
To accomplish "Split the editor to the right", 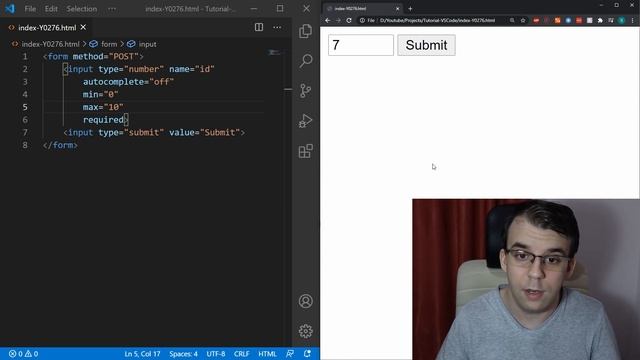I will [x=259, y=27].
